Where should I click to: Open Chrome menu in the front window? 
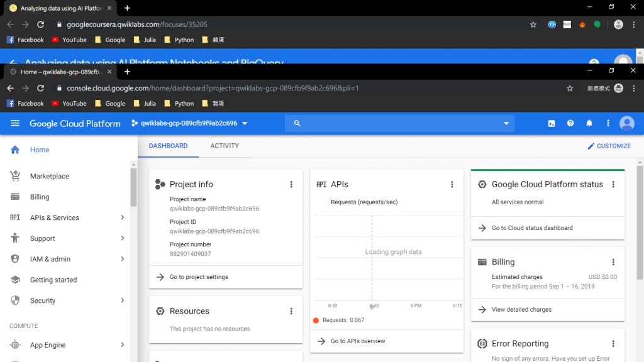(634, 88)
